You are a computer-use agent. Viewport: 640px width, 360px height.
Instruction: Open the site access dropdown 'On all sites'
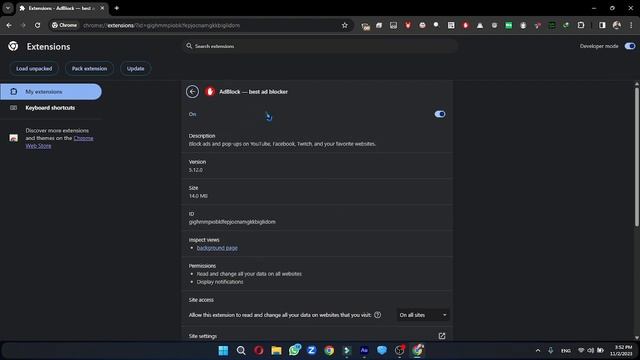coord(422,315)
